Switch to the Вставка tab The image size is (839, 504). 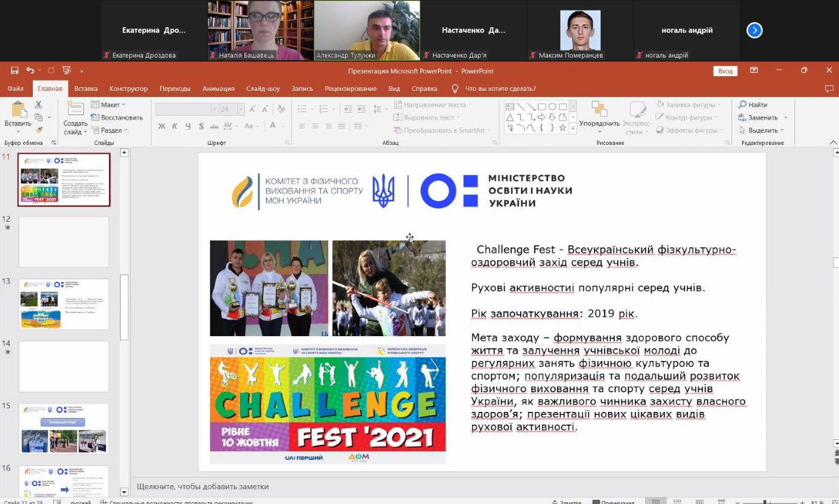(86, 88)
